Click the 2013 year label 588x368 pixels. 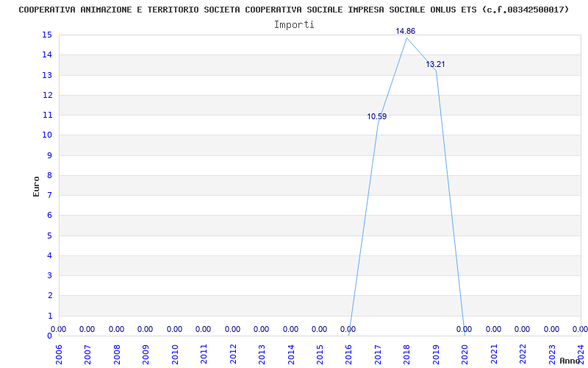(262, 354)
